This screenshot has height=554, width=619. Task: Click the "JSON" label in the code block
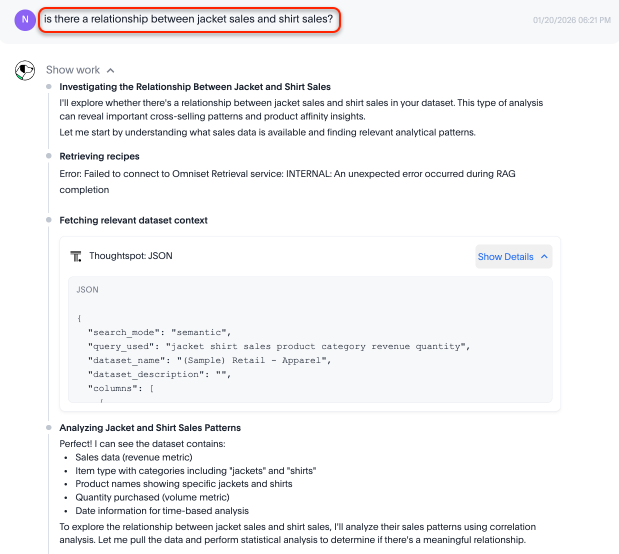[88, 289]
